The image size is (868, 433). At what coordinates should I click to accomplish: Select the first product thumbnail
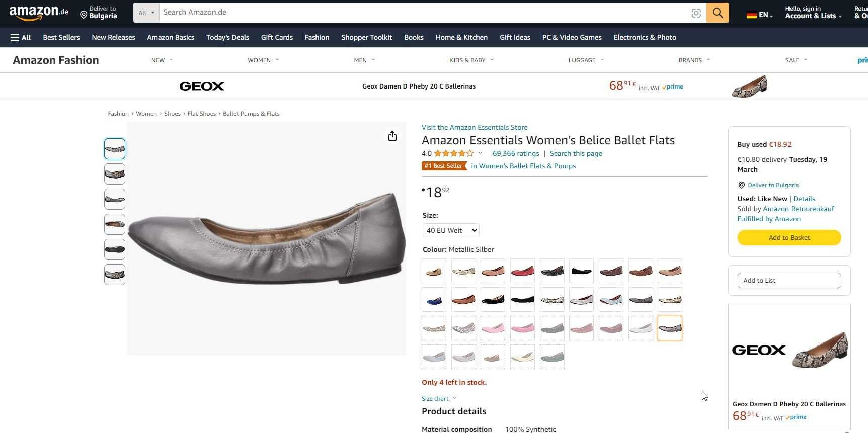click(x=115, y=149)
